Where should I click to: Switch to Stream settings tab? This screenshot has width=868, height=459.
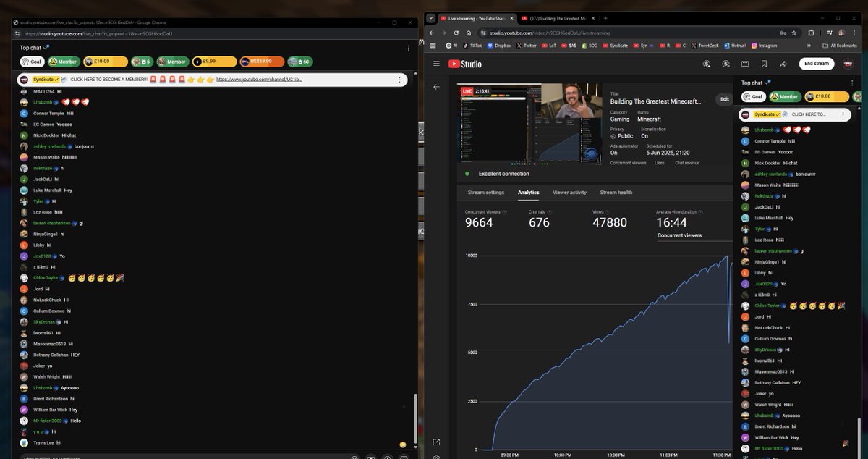click(x=486, y=193)
